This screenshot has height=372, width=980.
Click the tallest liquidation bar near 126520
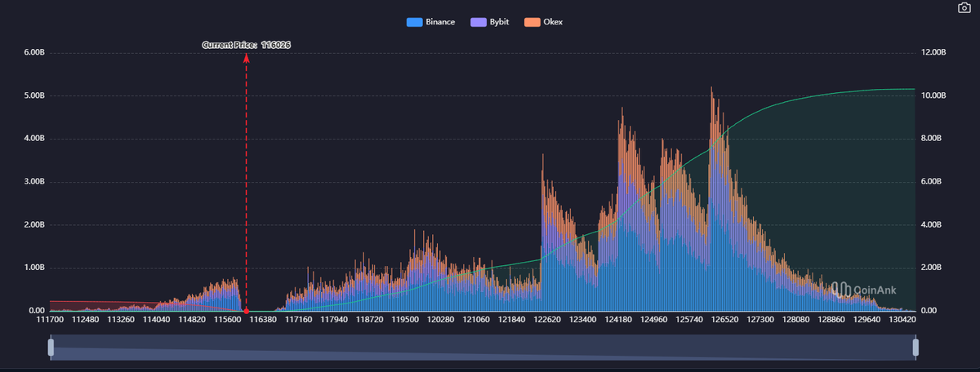click(x=711, y=198)
